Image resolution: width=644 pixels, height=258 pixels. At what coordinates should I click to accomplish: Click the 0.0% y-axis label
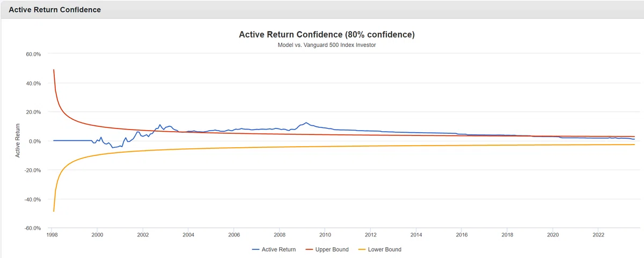34,141
